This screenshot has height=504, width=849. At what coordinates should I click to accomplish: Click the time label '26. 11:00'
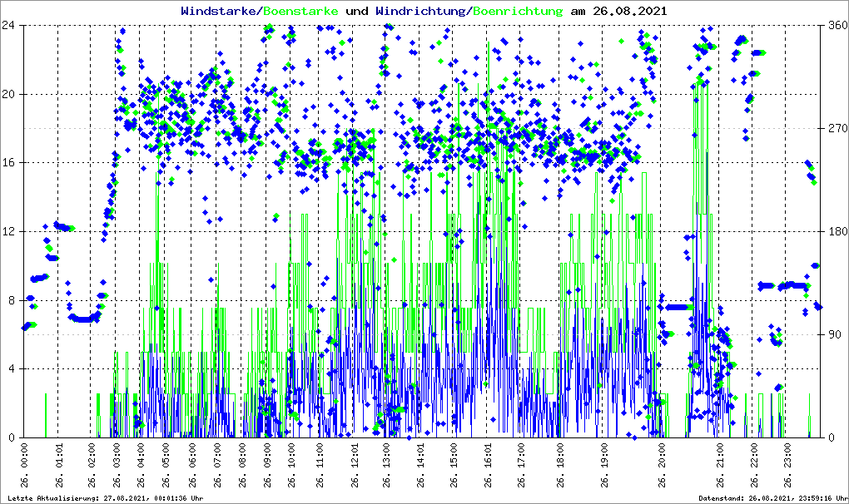click(320, 466)
